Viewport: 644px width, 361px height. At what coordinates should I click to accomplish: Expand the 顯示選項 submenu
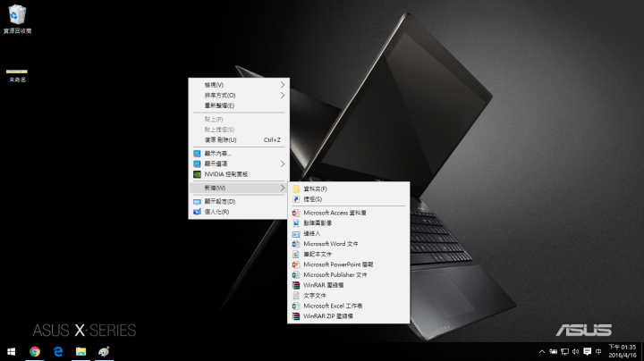(x=239, y=164)
